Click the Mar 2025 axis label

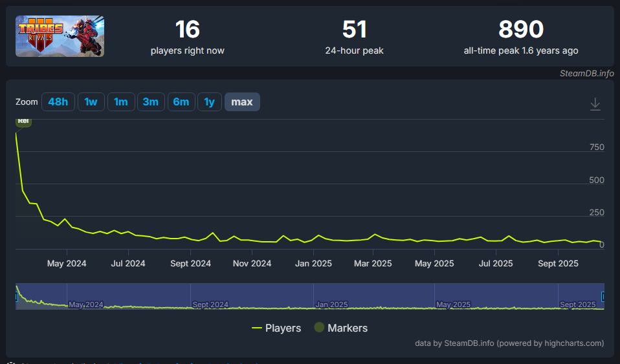pos(373,264)
